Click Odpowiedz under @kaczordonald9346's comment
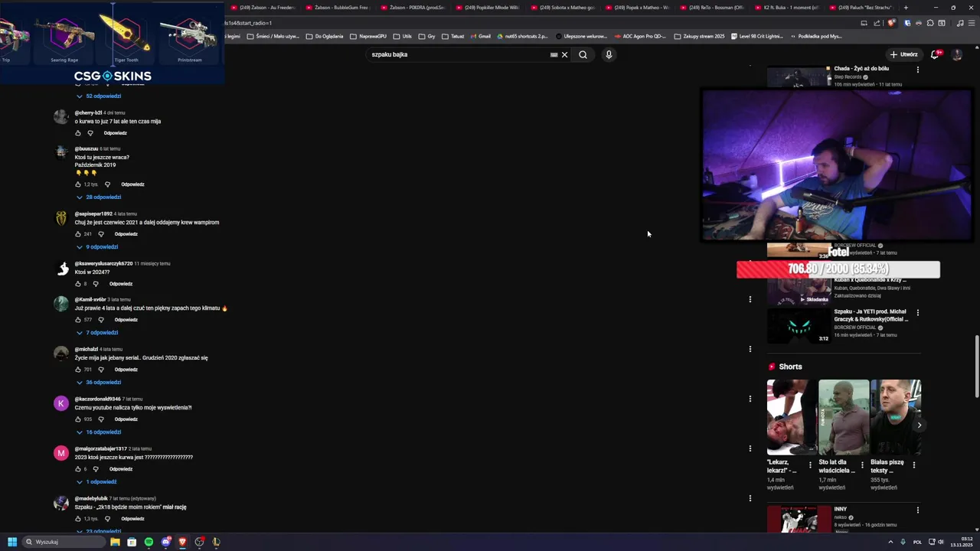The image size is (980, 551). click(126, 419)
